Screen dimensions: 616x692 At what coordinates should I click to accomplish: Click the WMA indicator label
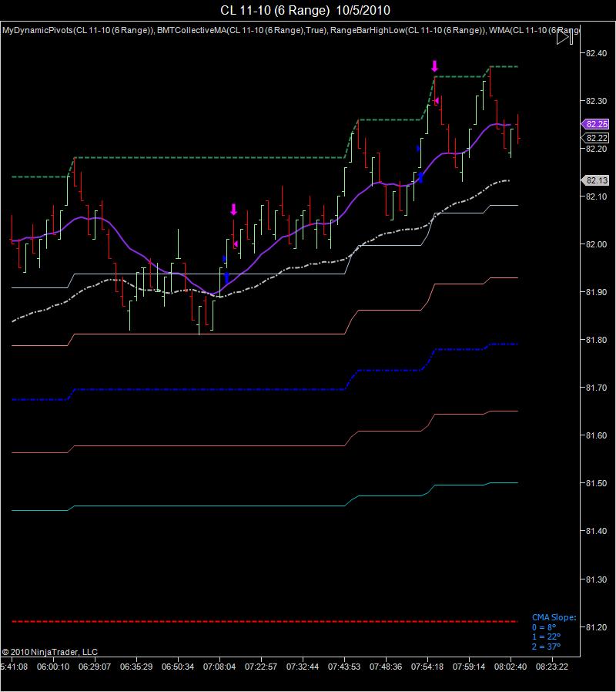534,30
